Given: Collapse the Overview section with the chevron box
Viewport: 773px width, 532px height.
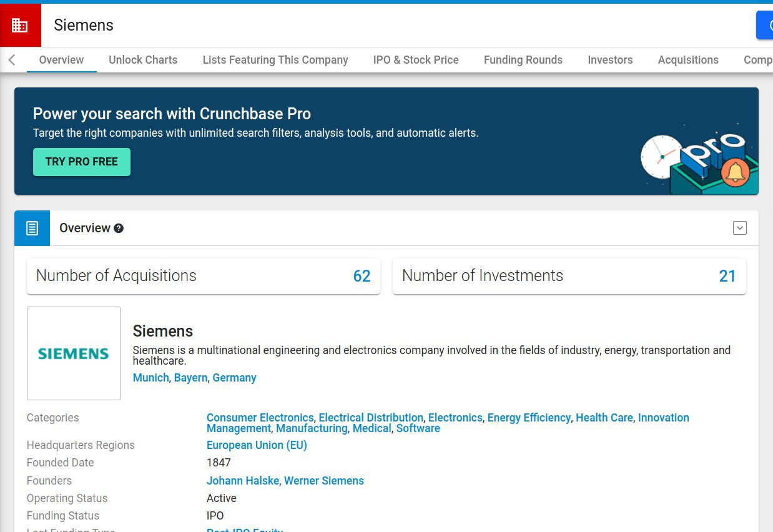Looking at the screenshot, I should 740,228.
